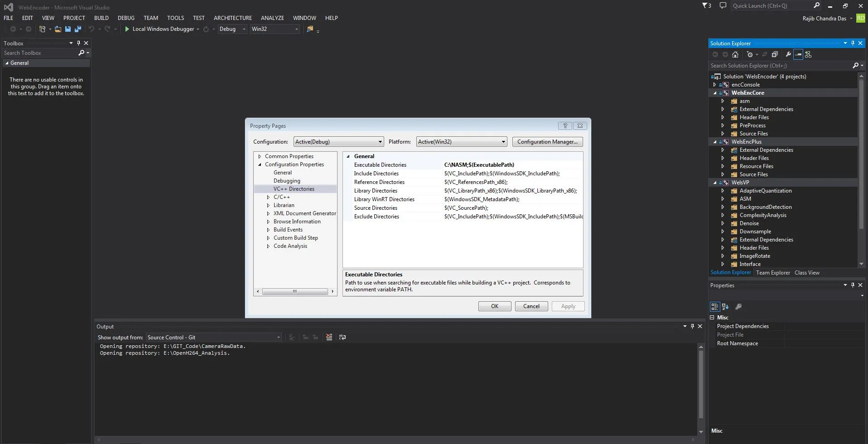Click the Help question mark in Property Pages

(565, 126)
